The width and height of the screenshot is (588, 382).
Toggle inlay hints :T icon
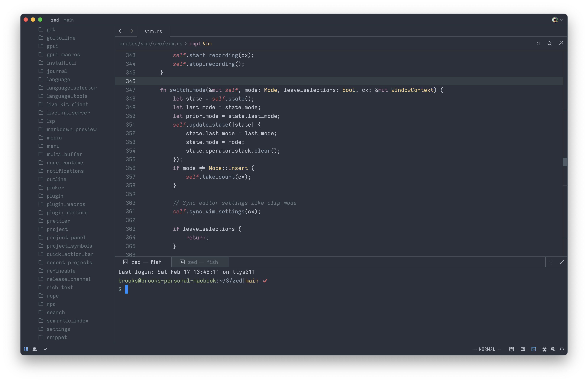[539, 43]
